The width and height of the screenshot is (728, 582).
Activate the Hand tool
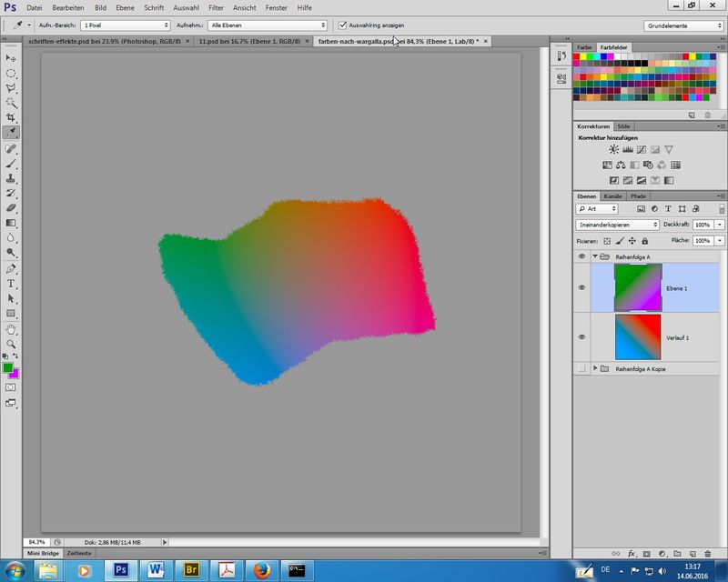point(11,328)
